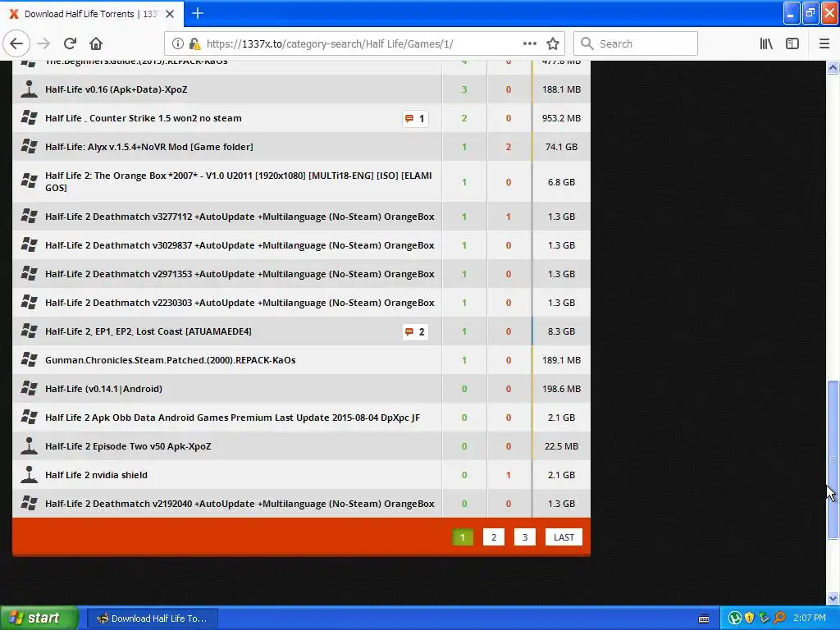Open page actions three-dot menu
Screen dimensions: 840x630
coord(530,44)
